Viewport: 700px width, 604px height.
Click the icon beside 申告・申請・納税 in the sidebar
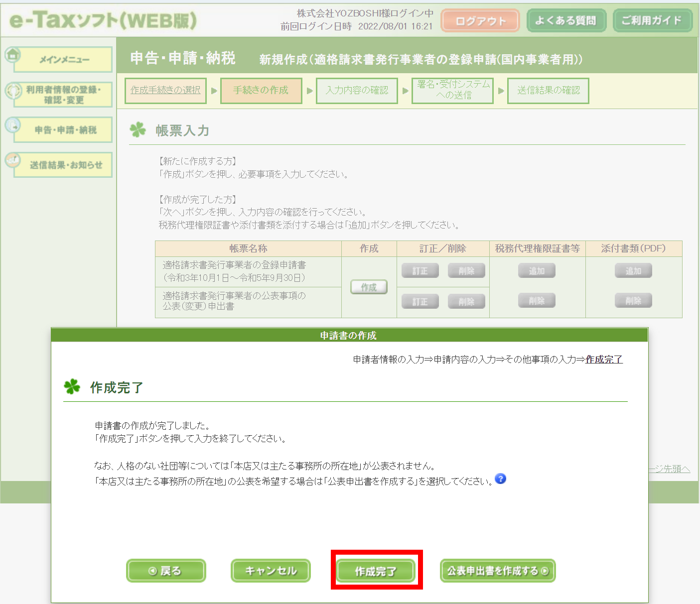click(13, 125)
